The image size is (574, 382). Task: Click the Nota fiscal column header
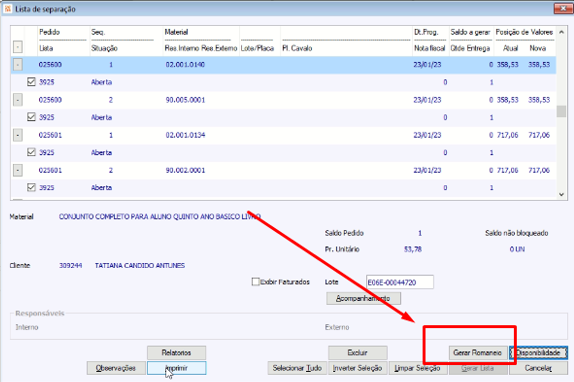(430, 48)
